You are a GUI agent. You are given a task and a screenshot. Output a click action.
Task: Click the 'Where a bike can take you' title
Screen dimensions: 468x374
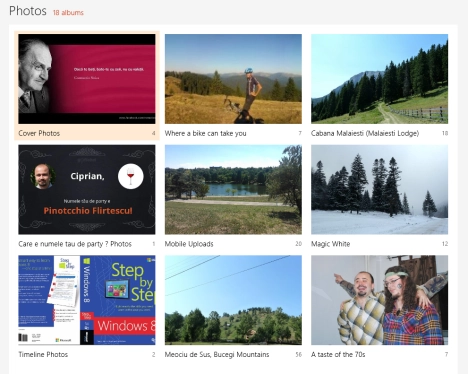(x=205, y=133)
